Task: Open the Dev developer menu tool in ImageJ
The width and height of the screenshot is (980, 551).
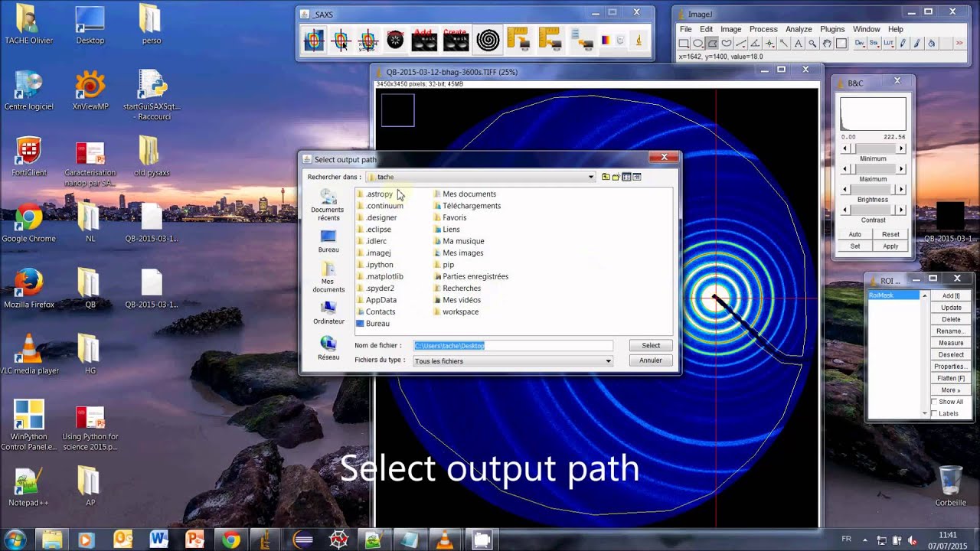Action: (x=860, y=43)
